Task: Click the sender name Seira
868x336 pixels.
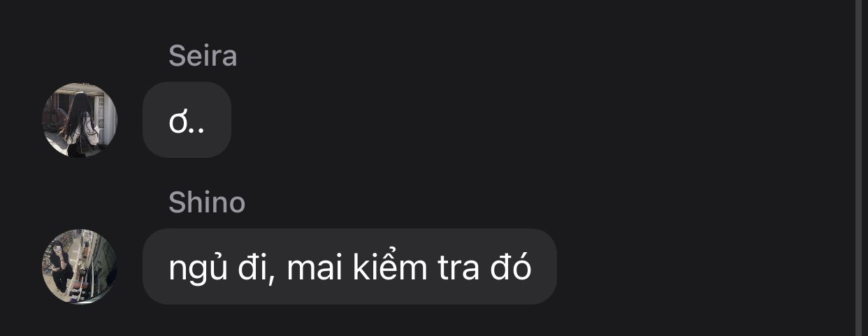Action: tap(203, 57)
